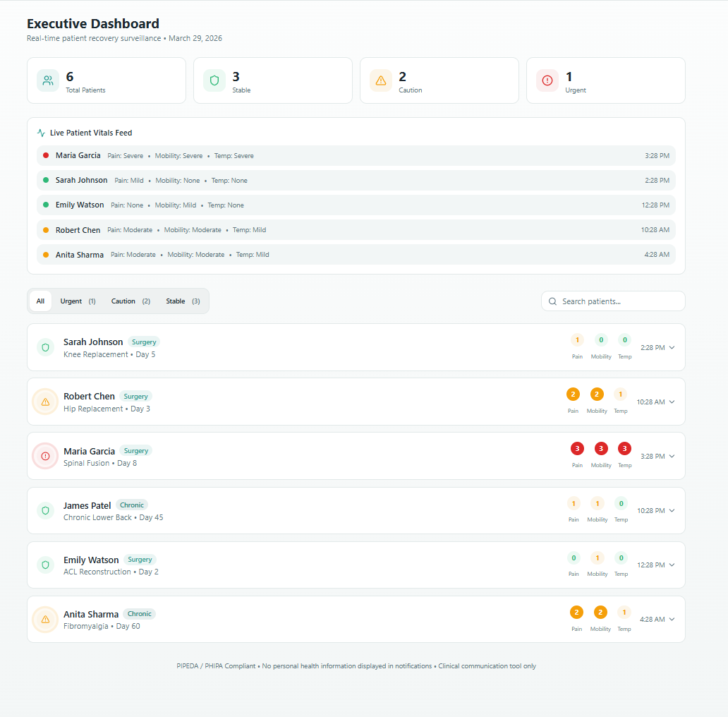Expand Sarah Johnson's patient row chevron

tap(672, 347)
